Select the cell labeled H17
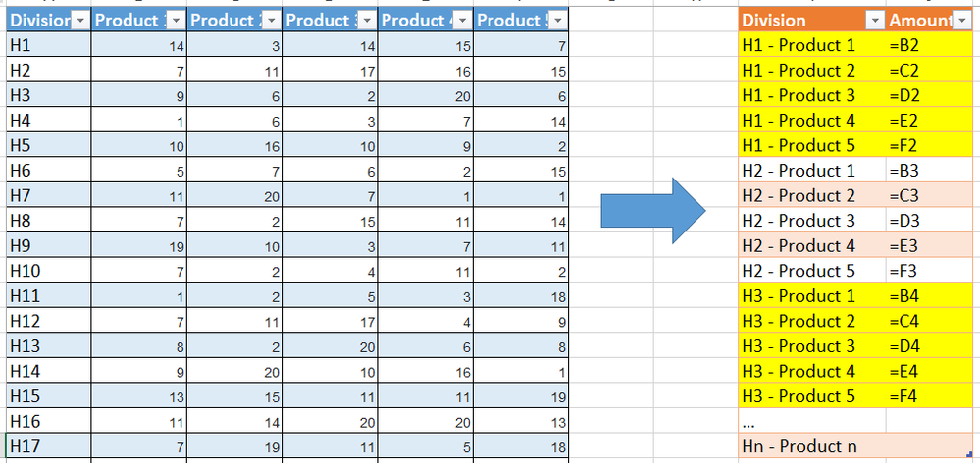The width and height of the screenshot is (980, 463). tap(49, 446)
